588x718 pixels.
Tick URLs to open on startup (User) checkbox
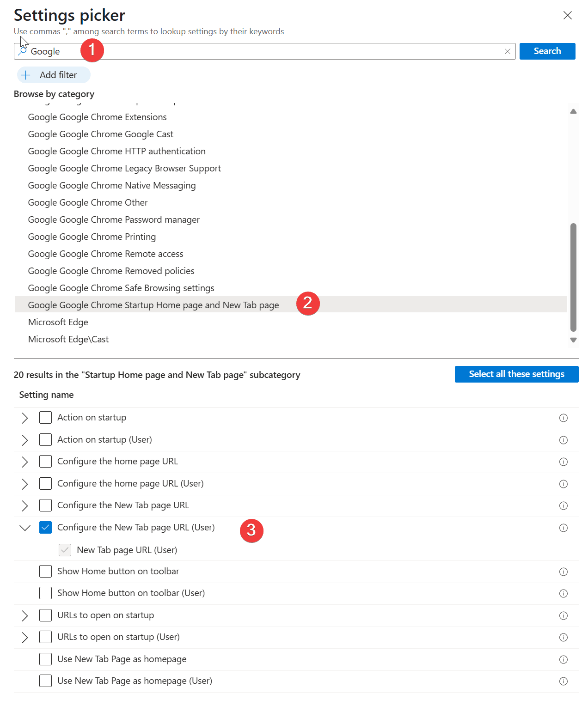45,637
